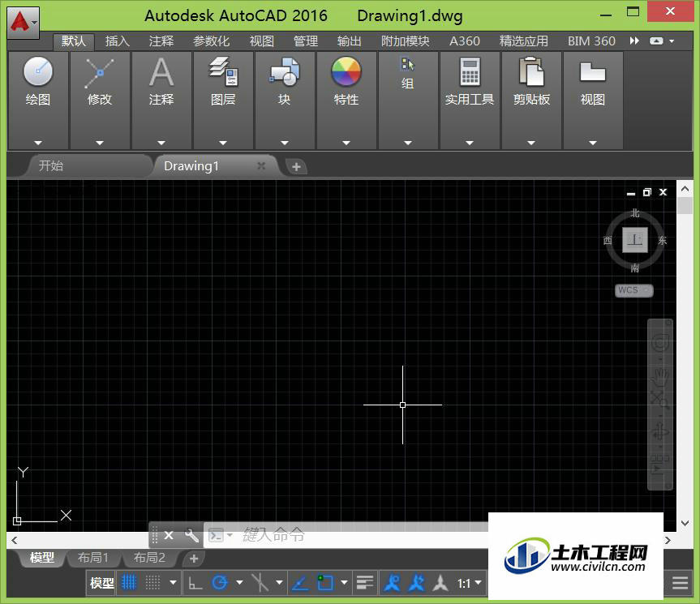This screenshot has width=700, height=604.
Task: Open the object snap settings dropdown arrow
Action: pyautogui.click(x=344, y=583)
